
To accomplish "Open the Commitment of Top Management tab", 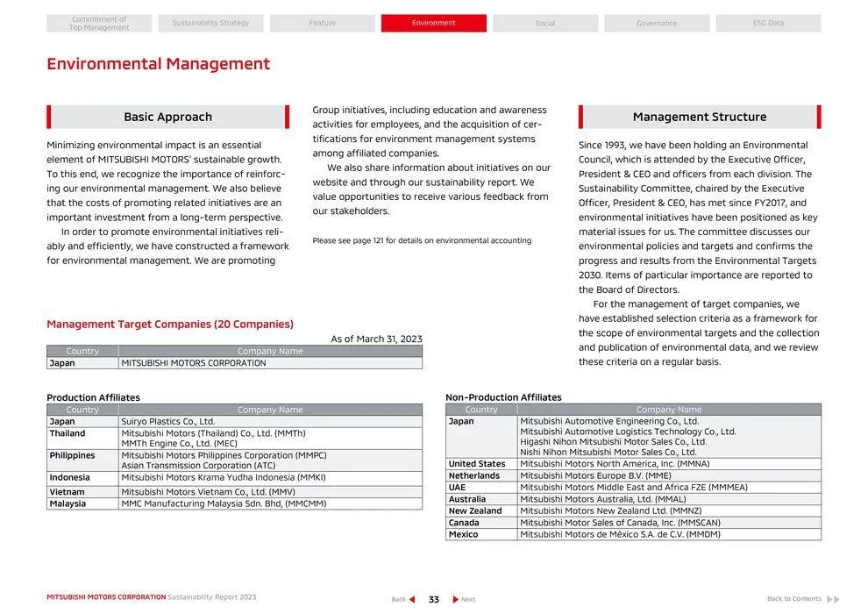I will [x=99, y=24].
